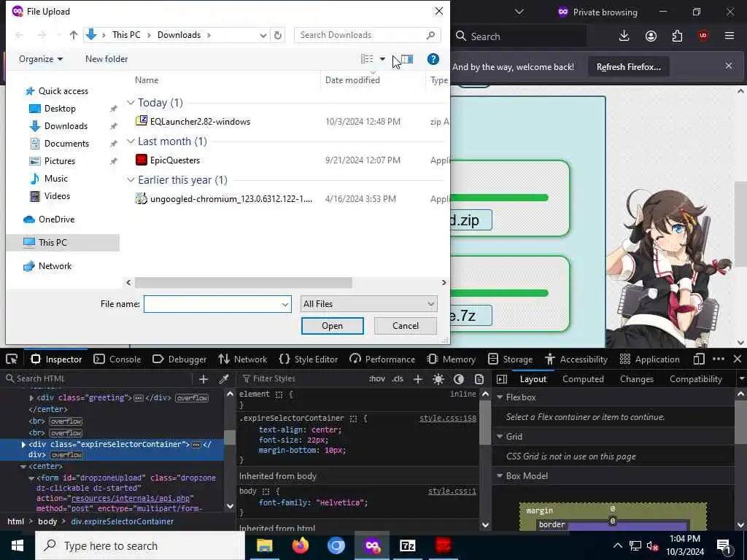Refresh the Downloads folder listing

click(278, 35)
